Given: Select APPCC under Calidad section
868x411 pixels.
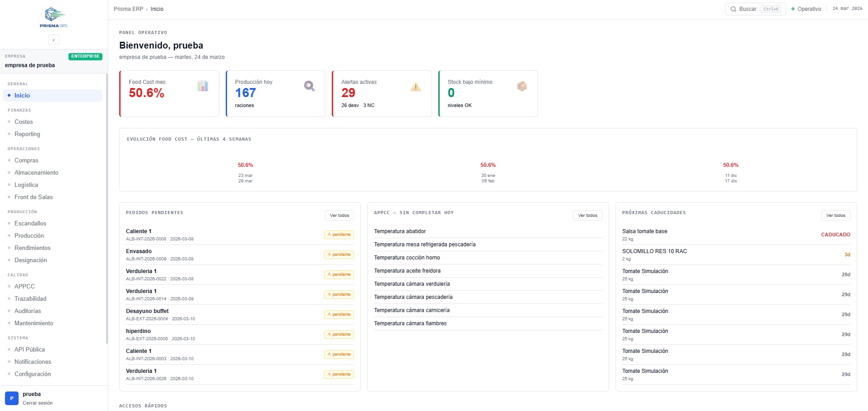Looking at the screenshot, I should [24, 286].
